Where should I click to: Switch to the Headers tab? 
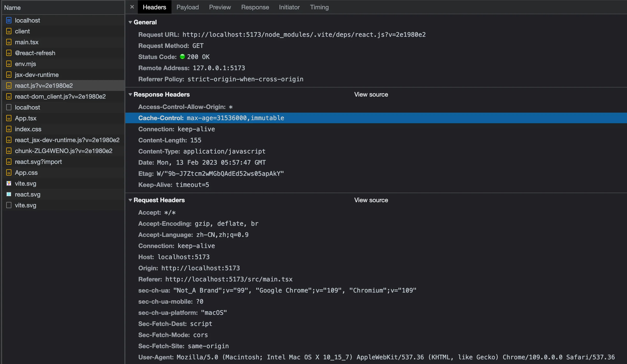[x=154, y=7]
